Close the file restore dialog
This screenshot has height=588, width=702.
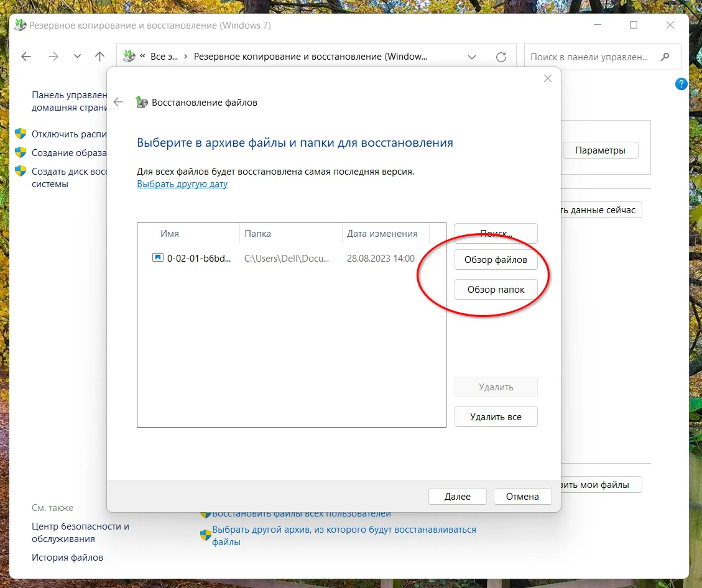(x=547, y=78)
